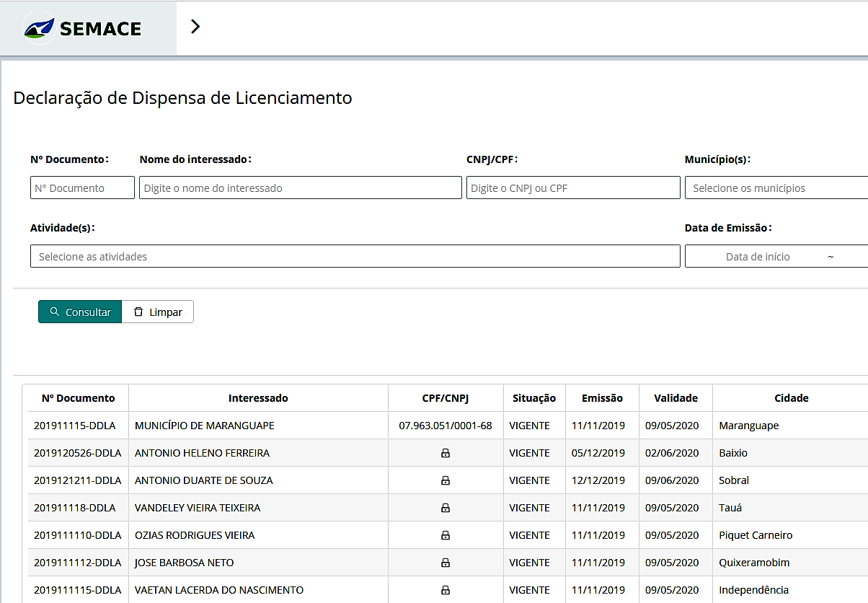
Task: Click the Nº Documento column header
Action: click(x=78, y=398)
